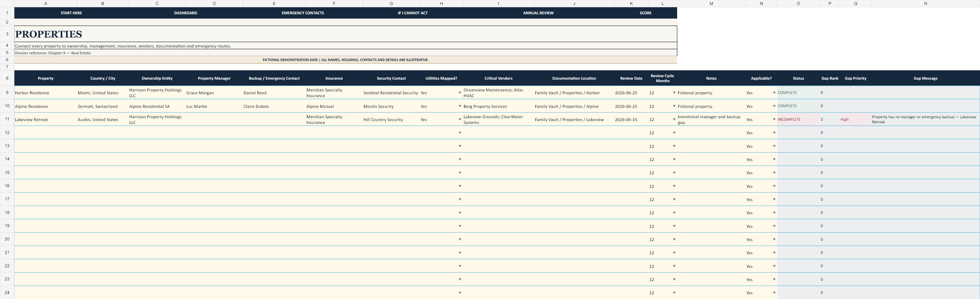Image resolution: width=980 pixels, height=299 pixels.
Task: Select the Claire Dubois backup contact cell
Action: [x=274, y=106]
